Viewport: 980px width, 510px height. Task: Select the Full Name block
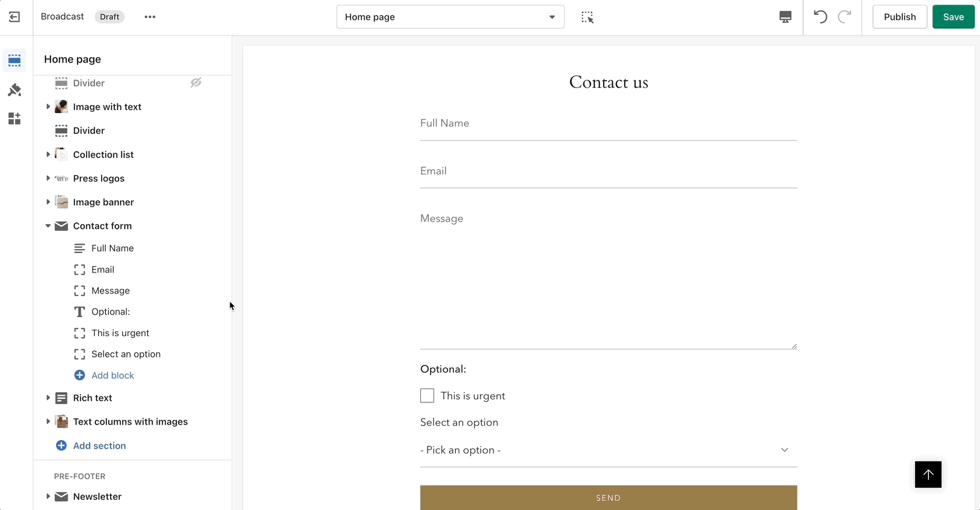[x=112, y=248]
